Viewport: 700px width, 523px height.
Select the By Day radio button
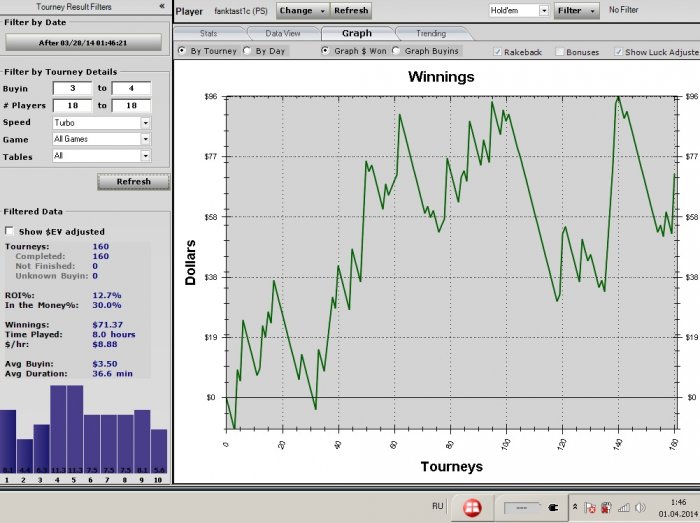point(249,50)
